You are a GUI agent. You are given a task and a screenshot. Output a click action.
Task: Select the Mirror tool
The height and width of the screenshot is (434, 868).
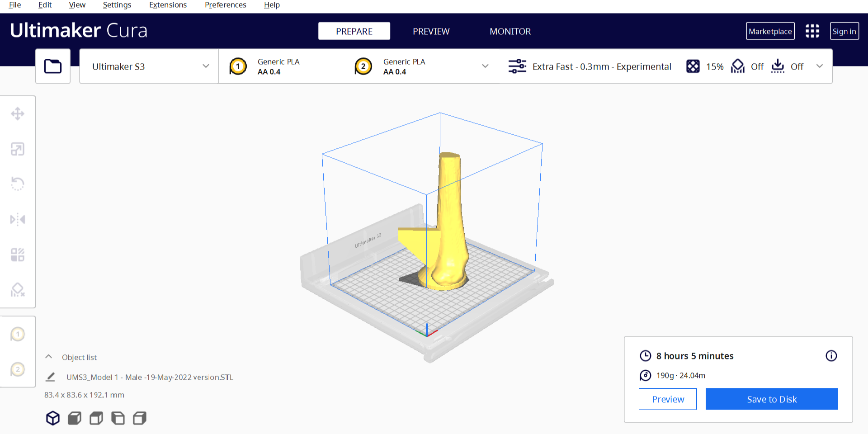pyautogui.click(x=18, y=219)
